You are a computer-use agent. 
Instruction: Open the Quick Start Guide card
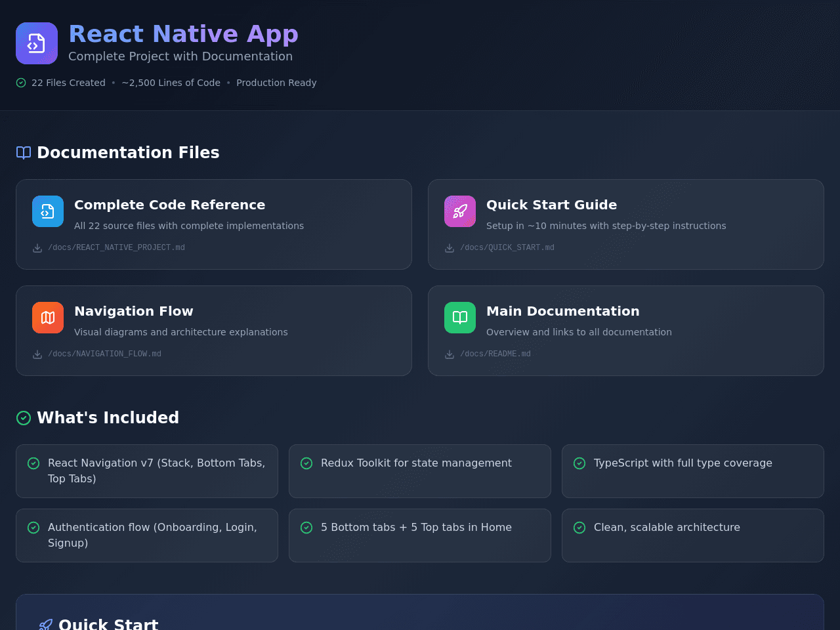[626, 224]
